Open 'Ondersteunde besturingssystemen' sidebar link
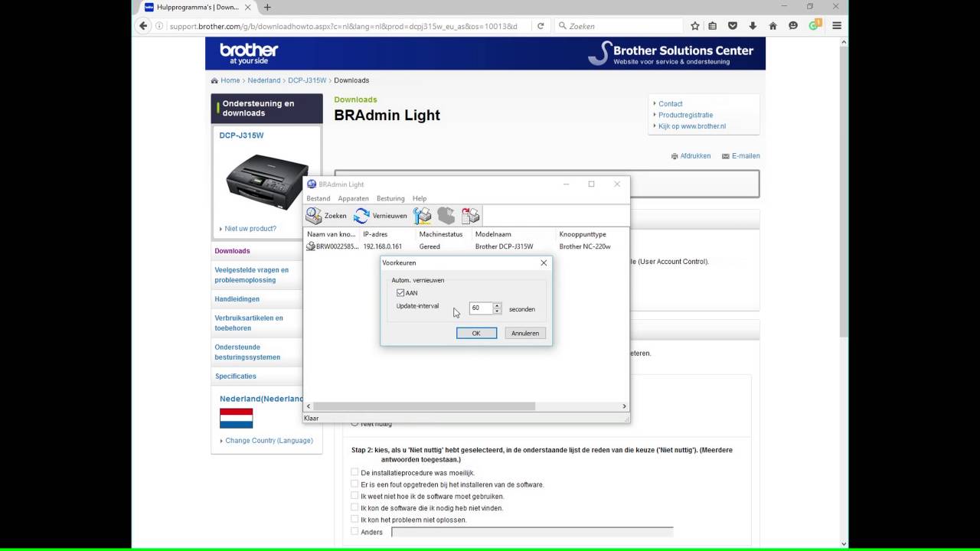The height and width of the screenshot is (551, 980). (247, 352)
